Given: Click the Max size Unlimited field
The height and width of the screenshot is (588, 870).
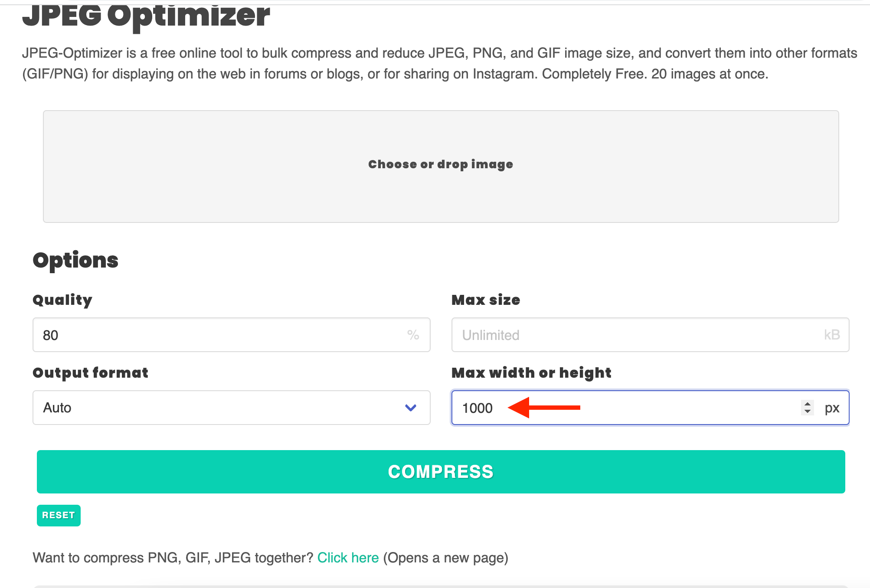Looking at the screenshot, I should click(x=607, y=335).
